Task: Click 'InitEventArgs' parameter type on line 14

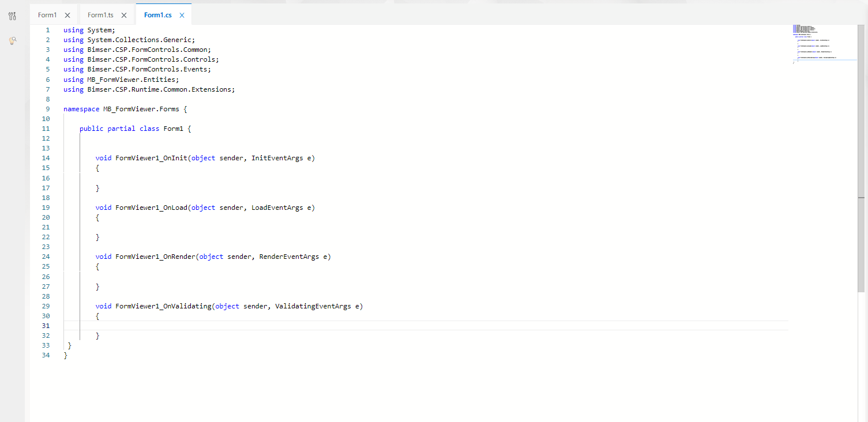Action: click(x=277, y=158)
